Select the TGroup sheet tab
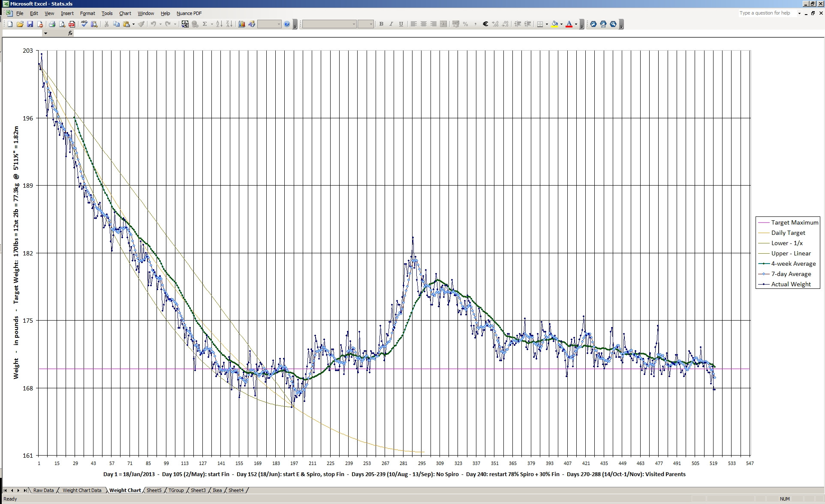 [x=176, y=490]
